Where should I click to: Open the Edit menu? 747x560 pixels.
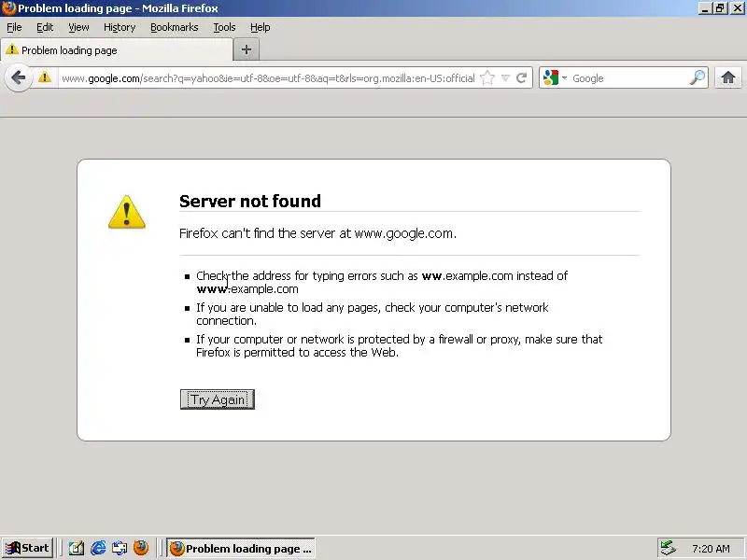pyautogui.click(x=45, y=27)
